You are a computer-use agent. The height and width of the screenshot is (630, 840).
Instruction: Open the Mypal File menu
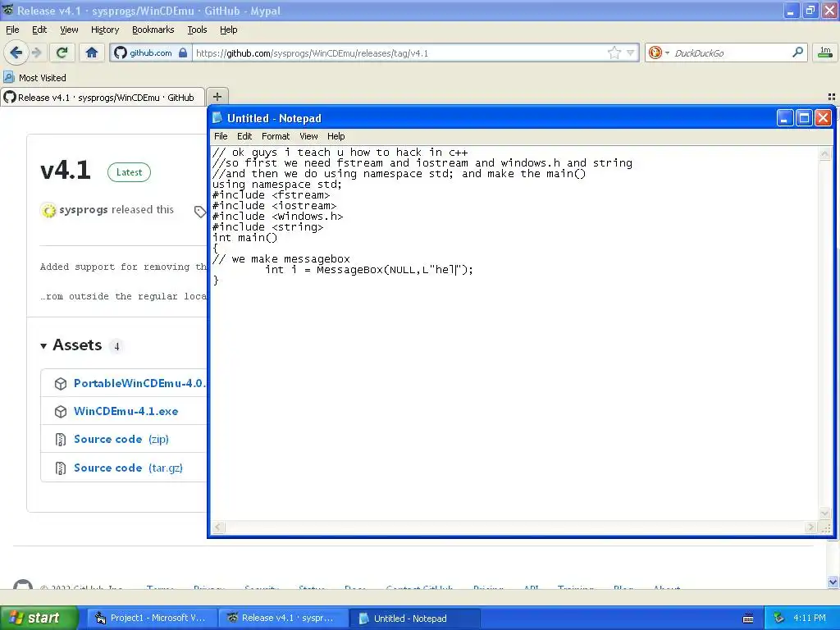coord(12,30)
